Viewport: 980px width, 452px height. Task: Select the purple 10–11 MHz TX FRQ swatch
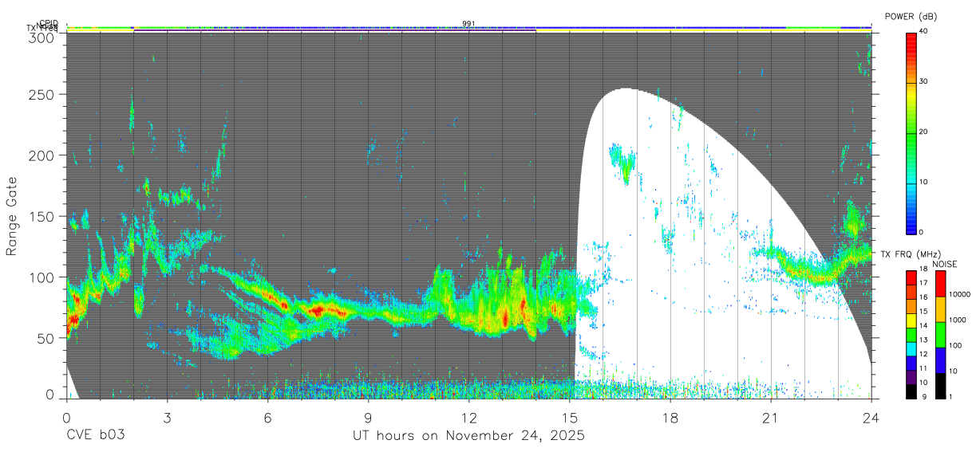pos(911,377)
